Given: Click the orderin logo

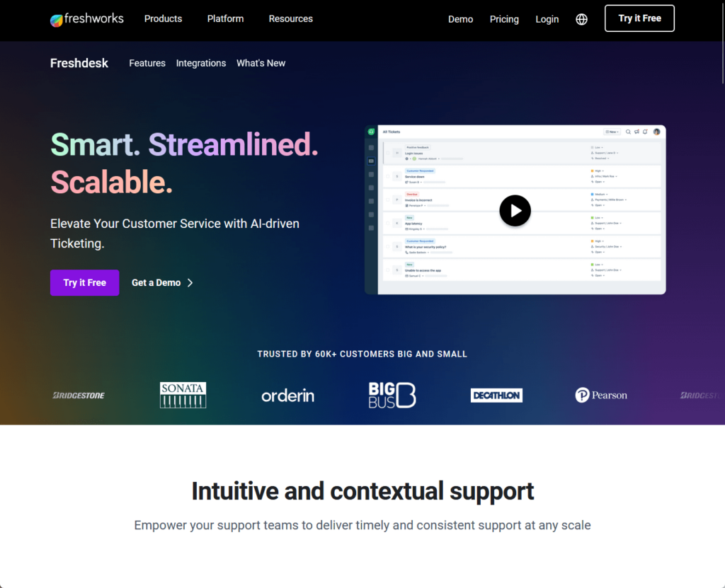Looking at the screenshot, I should point(287,396).
